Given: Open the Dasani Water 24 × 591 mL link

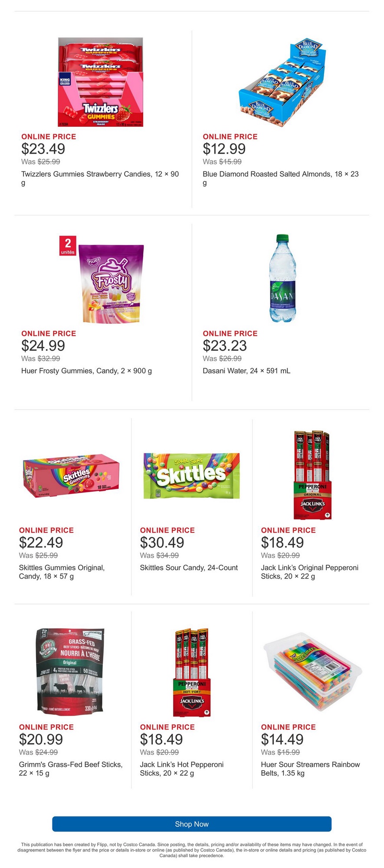Looking at the screenshot, I should (x=246, y=371).
